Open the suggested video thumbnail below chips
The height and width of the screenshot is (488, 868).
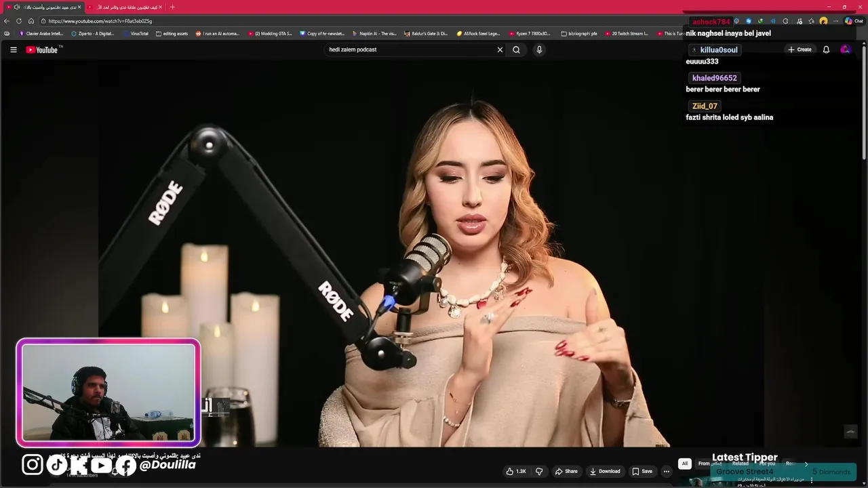coord(707,480)
